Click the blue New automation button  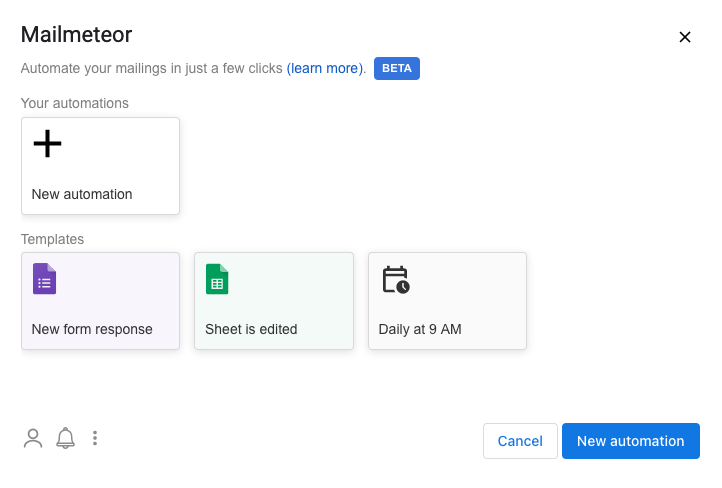(631, 441)
